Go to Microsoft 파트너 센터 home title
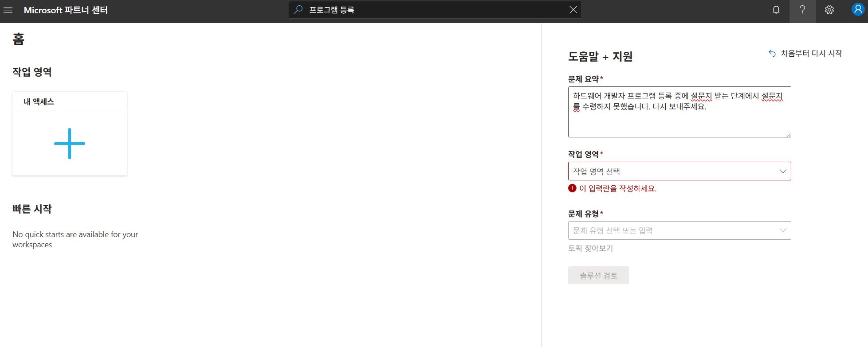This screenshot has height=347, width=868. coord(66,10)
